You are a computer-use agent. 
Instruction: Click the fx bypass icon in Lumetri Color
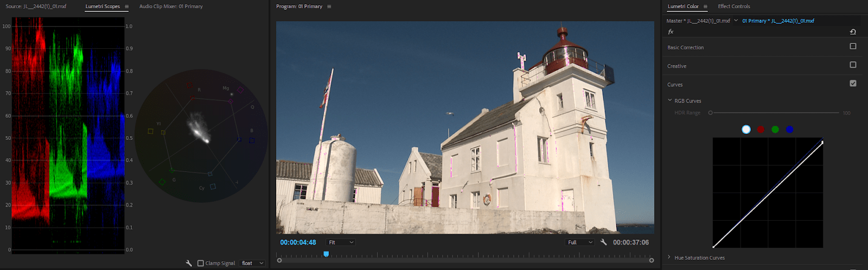tap(671, 32)
